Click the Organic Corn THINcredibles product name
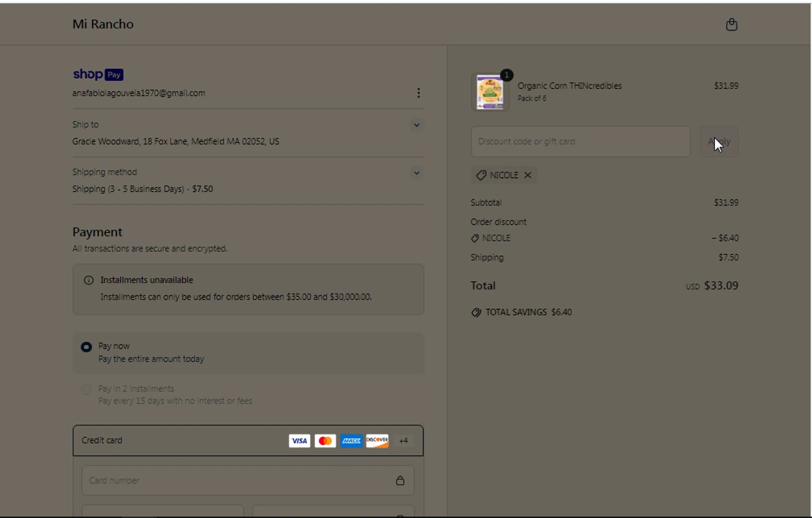Viewport: 812px width, 518px height. (569, 86)
